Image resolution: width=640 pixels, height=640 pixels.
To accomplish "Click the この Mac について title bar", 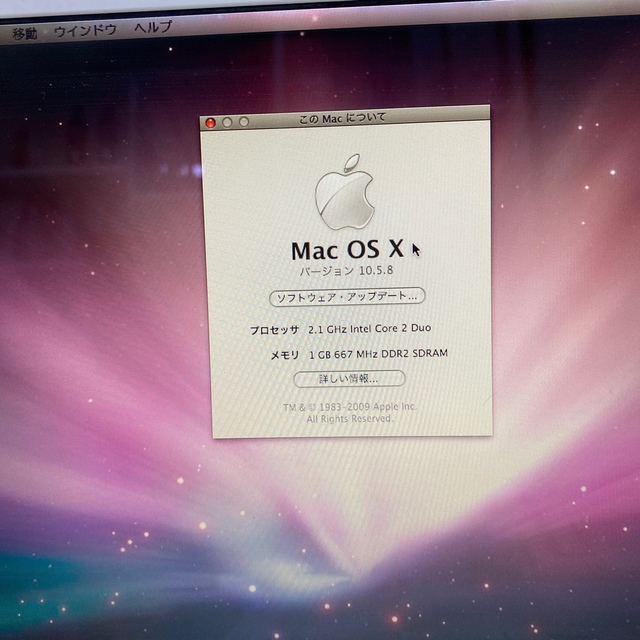I will [345, 118].
